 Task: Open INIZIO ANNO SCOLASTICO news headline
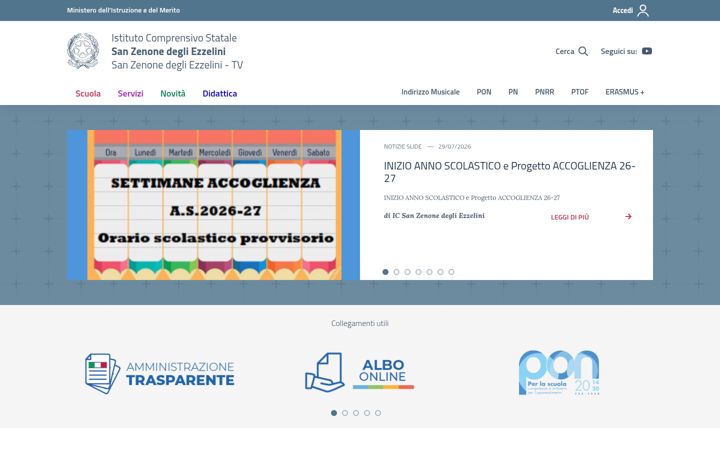pyautogui.click(x=509, y=172)
